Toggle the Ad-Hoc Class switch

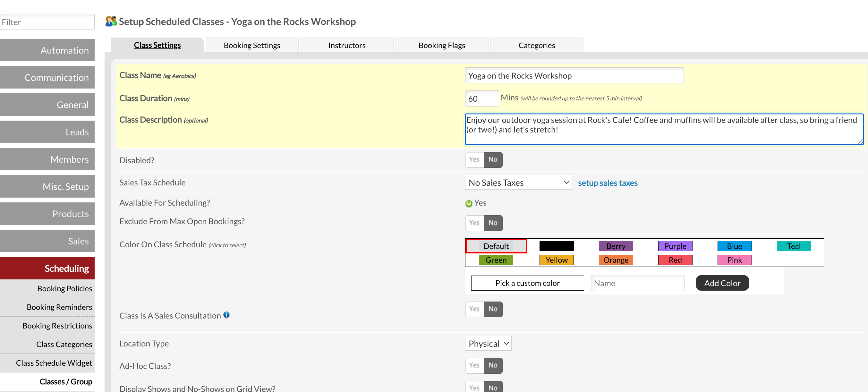(x=483, y=365)
